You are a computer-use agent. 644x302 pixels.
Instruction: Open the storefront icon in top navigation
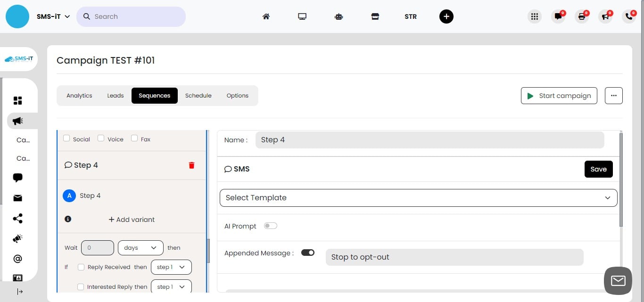(x=375, y=16)
